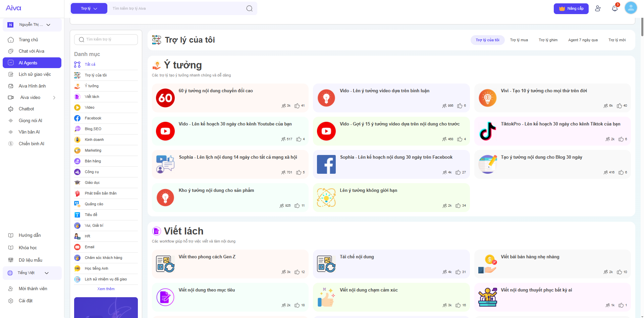644x318 pixels.
Task: Open the banner thumbnail below the categories
Action: point(106,308)
